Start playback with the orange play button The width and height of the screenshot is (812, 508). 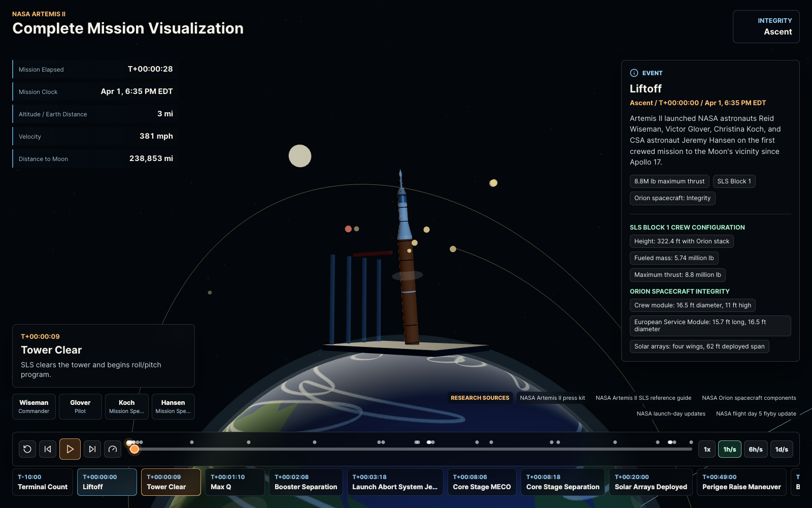tap(70, 449)
